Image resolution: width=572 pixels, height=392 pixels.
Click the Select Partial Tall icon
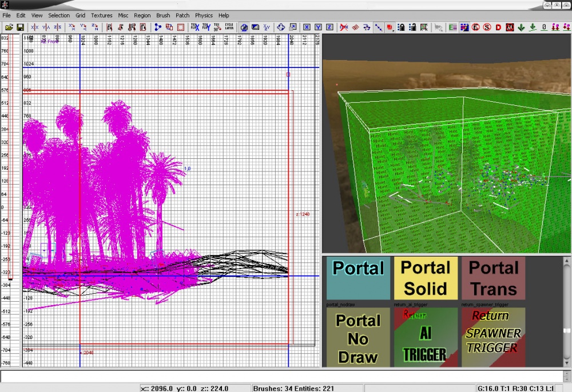click(132, 27)
